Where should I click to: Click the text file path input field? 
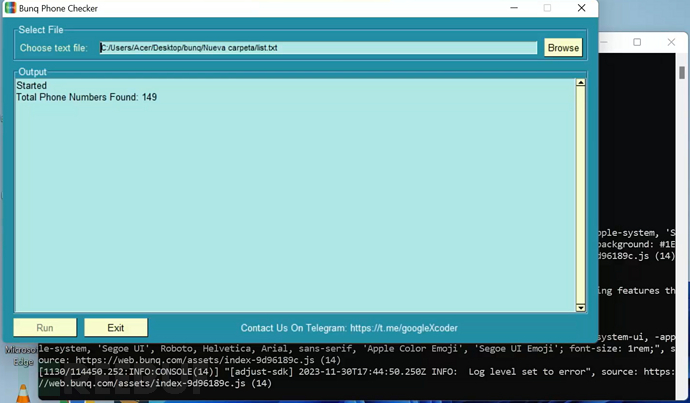[318, 48]
